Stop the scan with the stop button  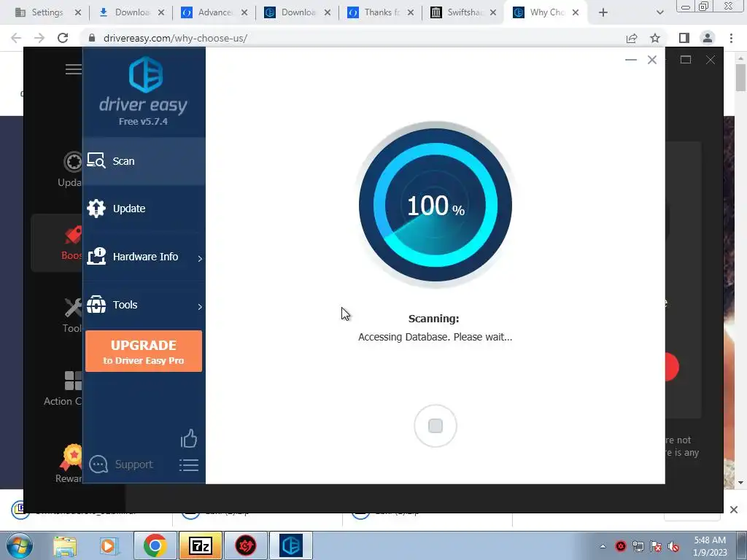pos(436,426)
